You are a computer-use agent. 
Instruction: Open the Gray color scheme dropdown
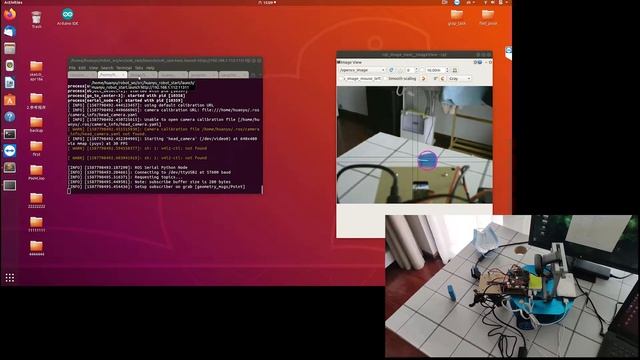[x=460, y=78]
